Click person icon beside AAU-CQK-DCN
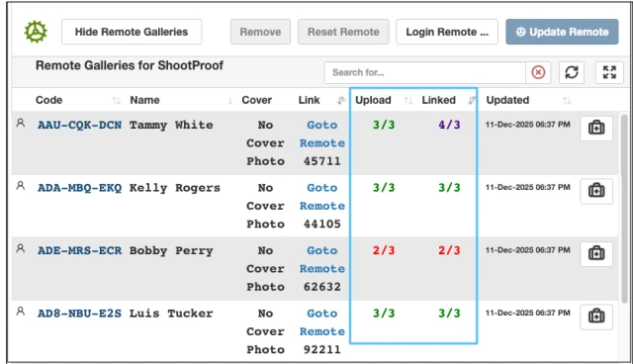633x364 pixels. tap(21, 123)
